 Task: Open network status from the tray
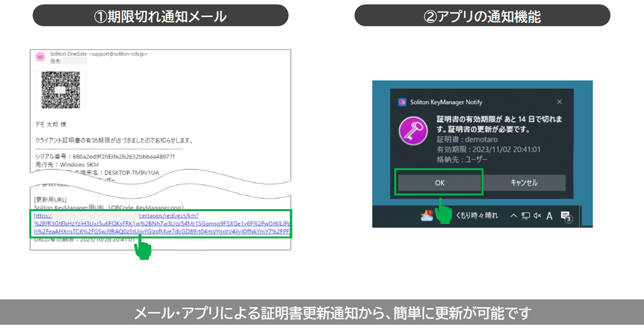click(x=526, y=216)
